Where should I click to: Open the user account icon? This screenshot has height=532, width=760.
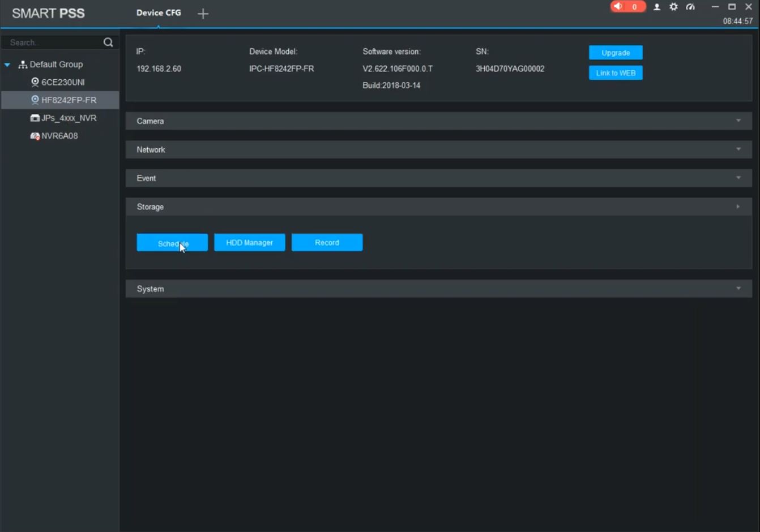click(x=657, y=7)
